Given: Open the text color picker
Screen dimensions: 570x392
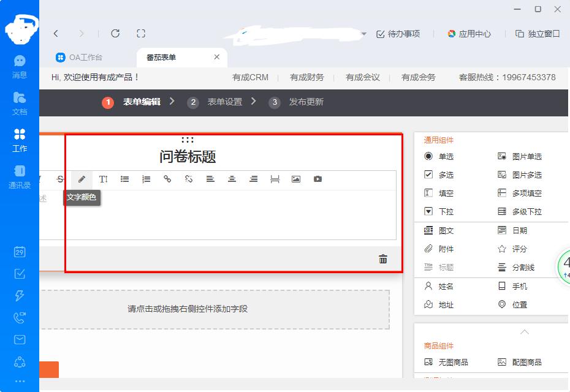Looking at the screenshot, I should pos(82,179).
